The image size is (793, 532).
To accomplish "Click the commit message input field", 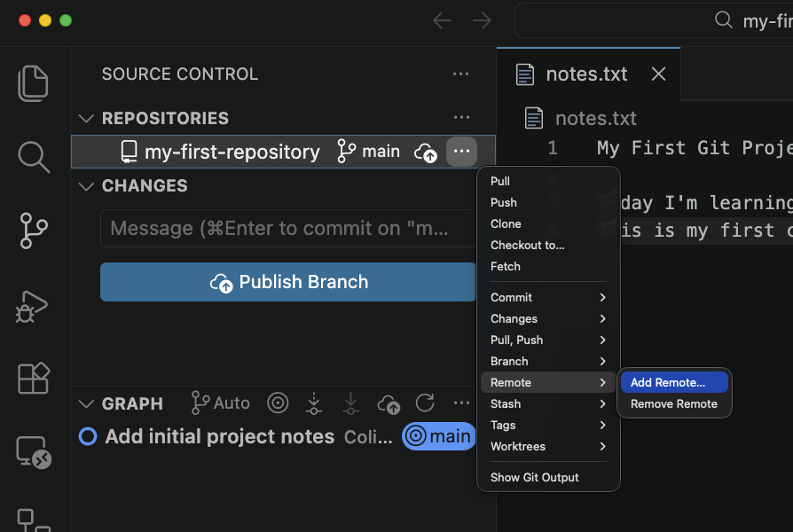I will 287,228.
